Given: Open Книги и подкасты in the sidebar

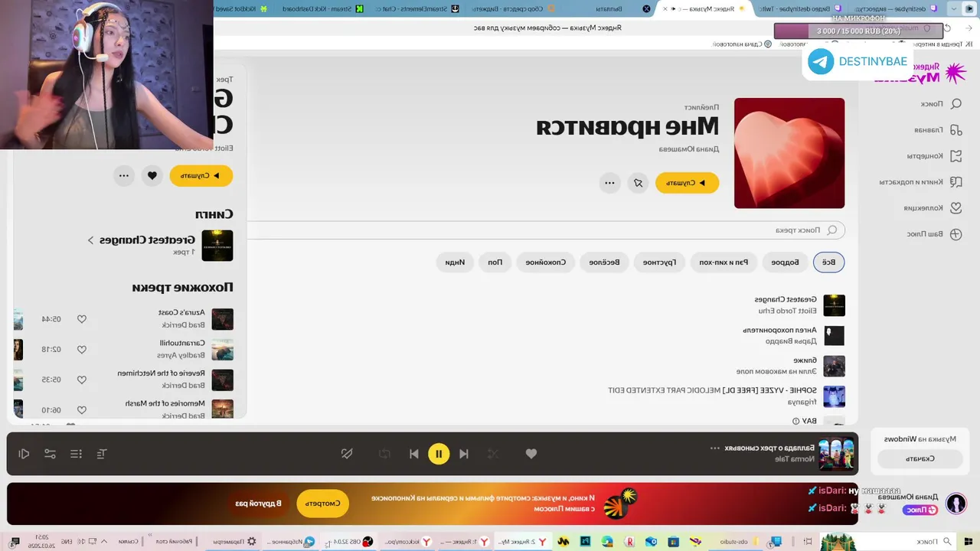Looking at the screenshot, I should pos(921,181).
